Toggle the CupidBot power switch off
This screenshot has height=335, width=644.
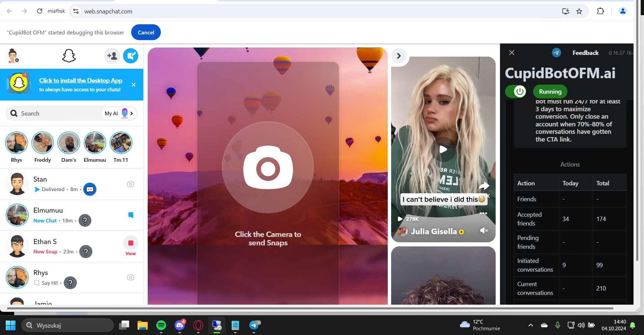[516, 91]
